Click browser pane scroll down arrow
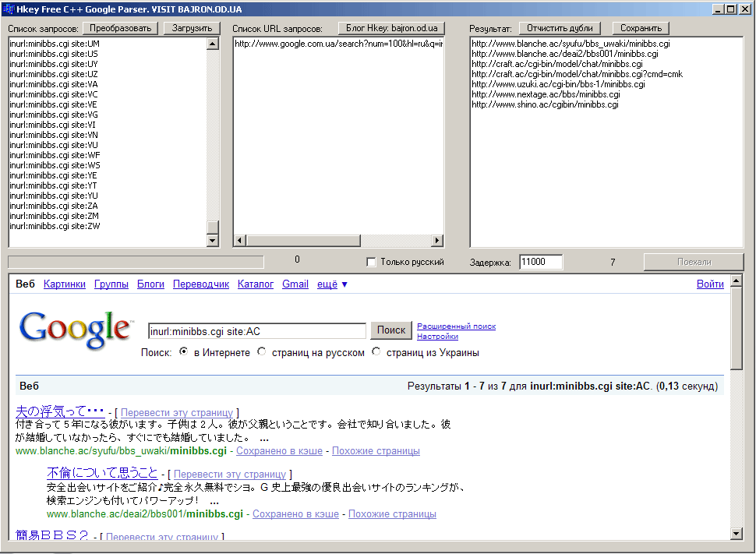This screenshot has height=554, width=756. [x=736, y=533]
